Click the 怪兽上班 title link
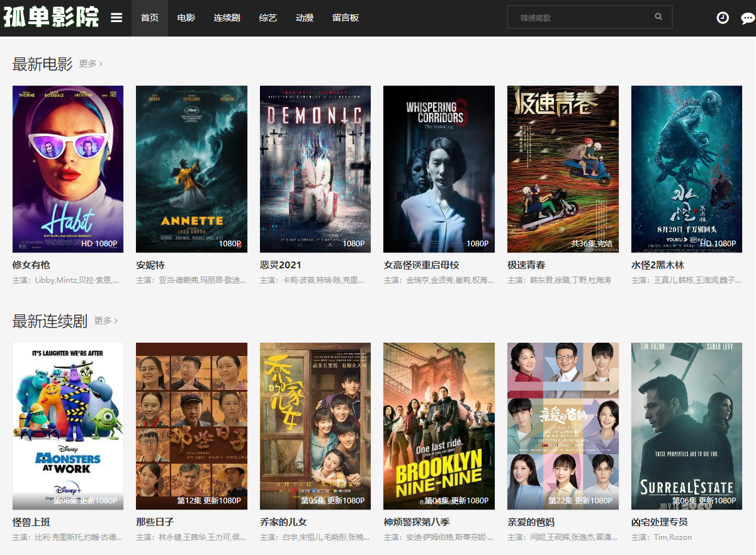This screenshot has width=756, height=555. click(x=31, y=522)
